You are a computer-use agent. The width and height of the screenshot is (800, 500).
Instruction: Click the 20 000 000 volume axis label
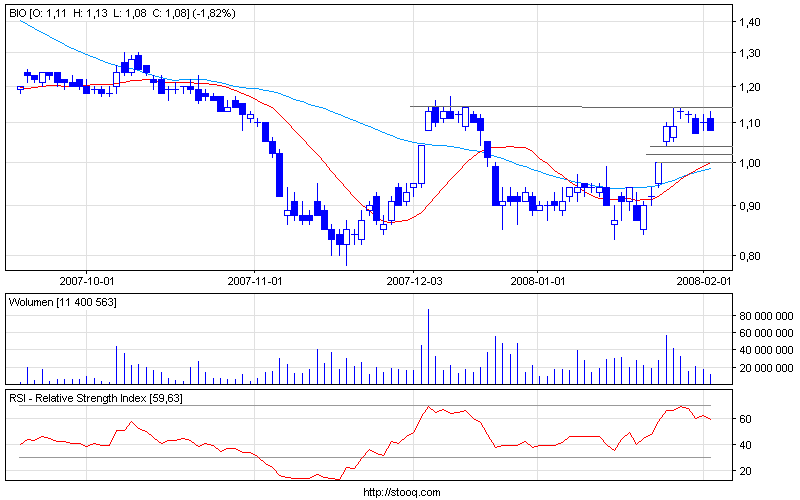[x=766, y=368]
